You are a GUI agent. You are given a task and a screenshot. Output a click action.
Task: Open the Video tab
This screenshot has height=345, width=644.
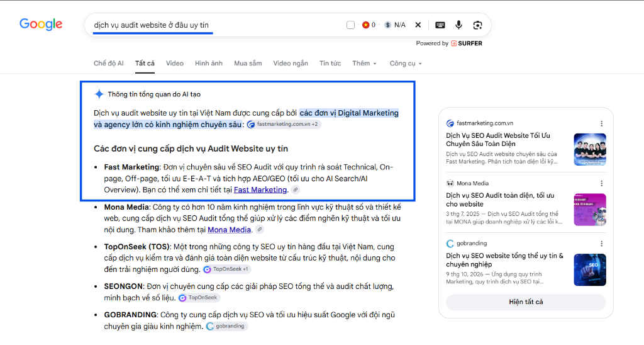point(175,64)
